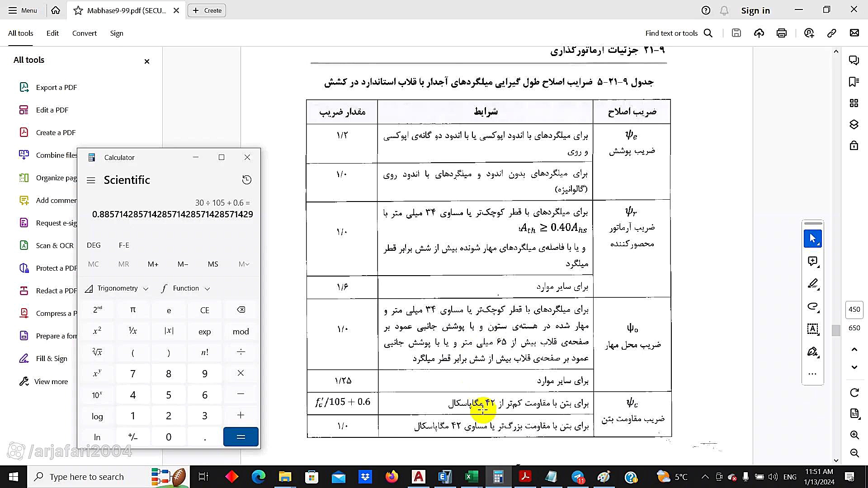Close the All tools panel

click(147, 61)
